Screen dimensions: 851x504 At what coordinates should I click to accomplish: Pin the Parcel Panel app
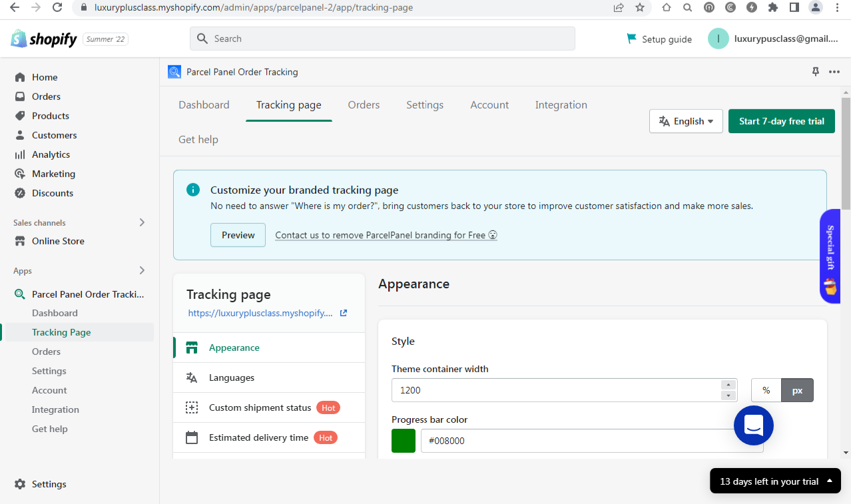816,72
